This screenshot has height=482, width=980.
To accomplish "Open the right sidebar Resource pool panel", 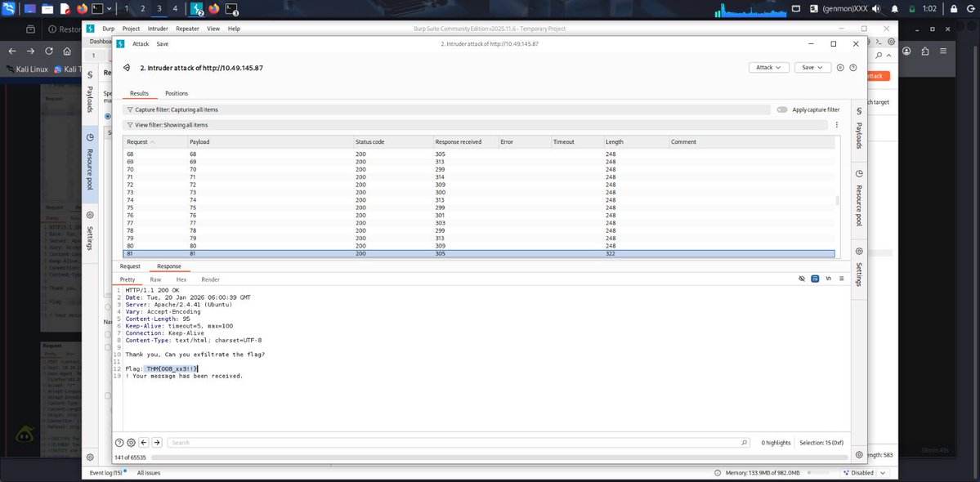I will tap(859, 198).
